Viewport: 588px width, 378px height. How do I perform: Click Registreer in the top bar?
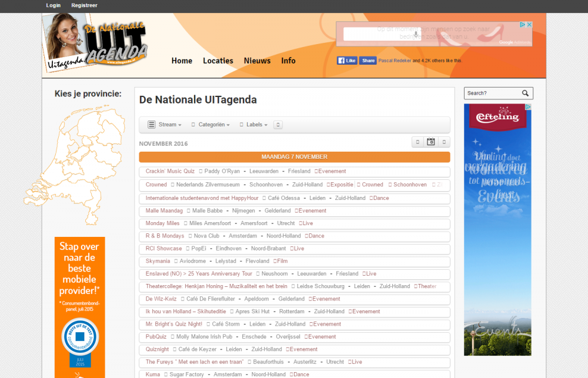(84, 5)
